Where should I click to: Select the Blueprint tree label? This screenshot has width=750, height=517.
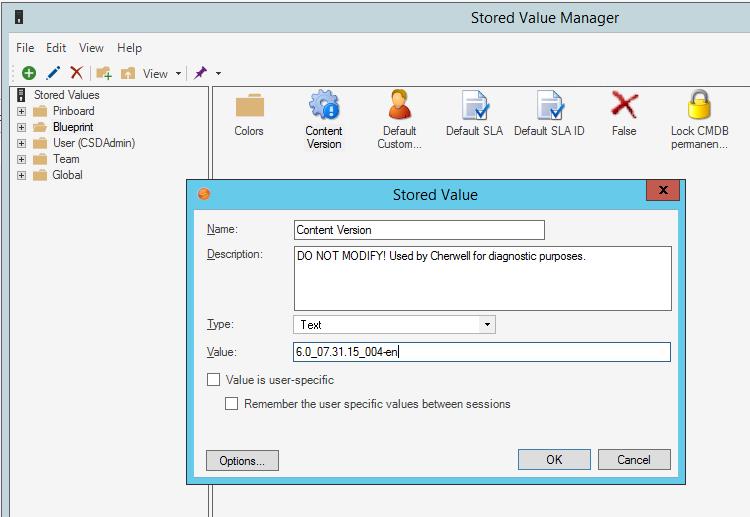click(73, 127)
